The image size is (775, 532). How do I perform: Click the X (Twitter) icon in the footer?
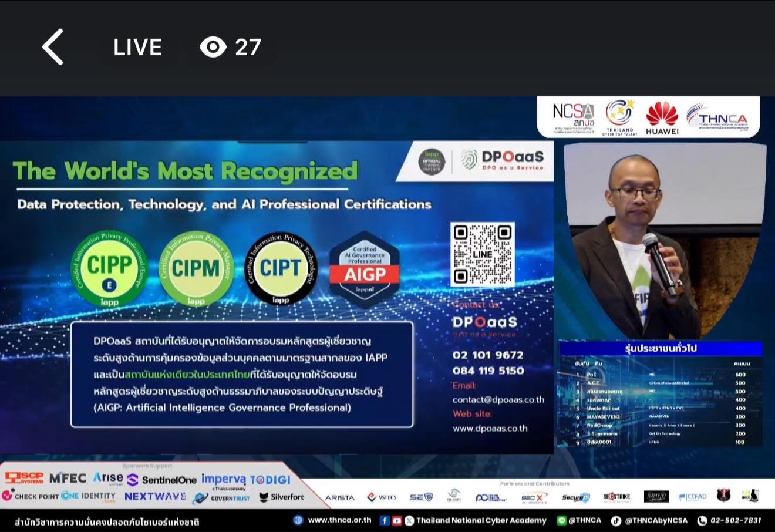[x=409, y=520]
